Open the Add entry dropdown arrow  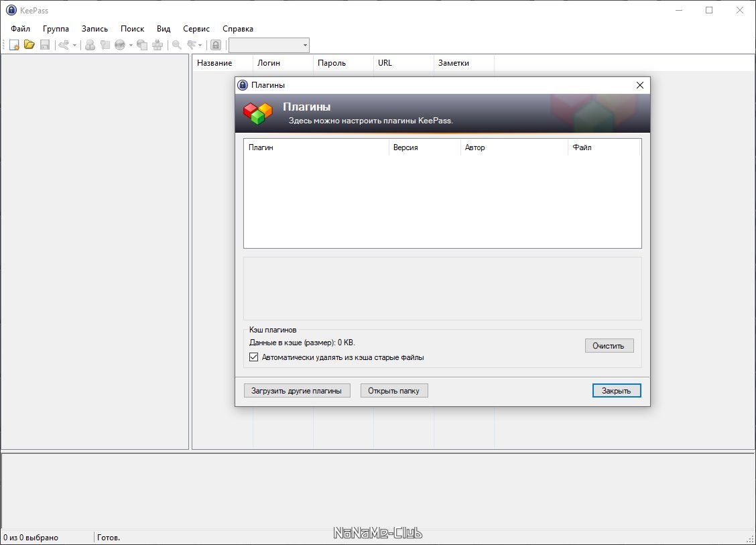(74, 46)
